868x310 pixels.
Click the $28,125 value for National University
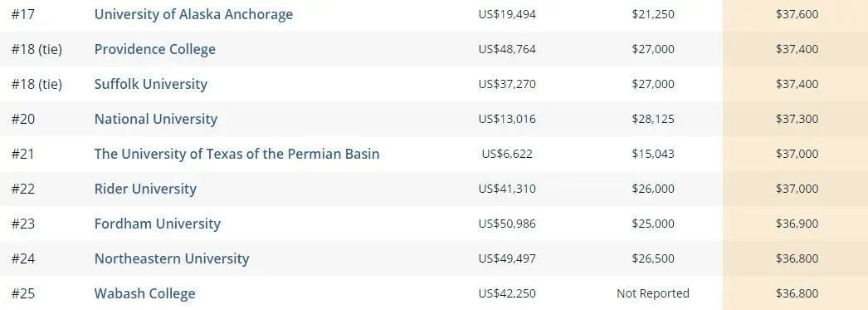pos(653,119)
